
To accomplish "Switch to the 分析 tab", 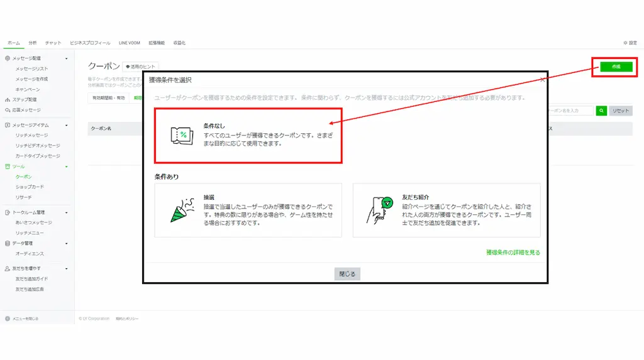I will [x=33, y=43].
